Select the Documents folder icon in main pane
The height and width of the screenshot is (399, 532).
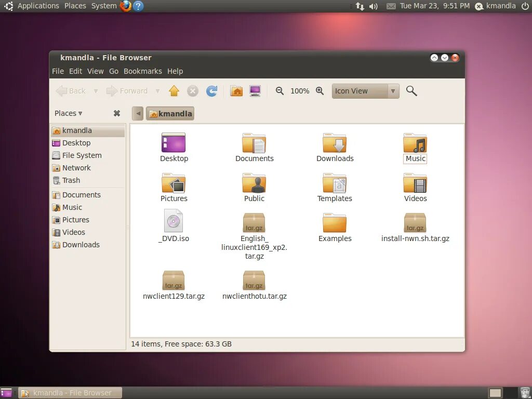(x=254, y=143)
